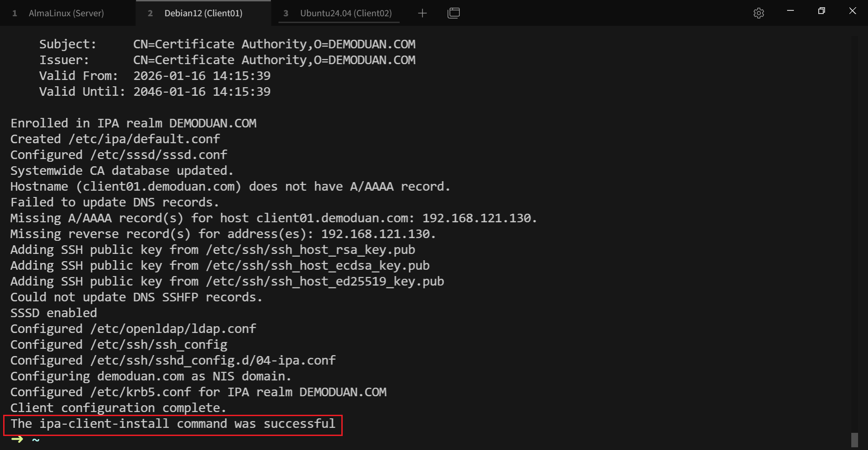Click the 'Enrolled in IPA realm DEMODUAN.COM' line

click(133, 123)
